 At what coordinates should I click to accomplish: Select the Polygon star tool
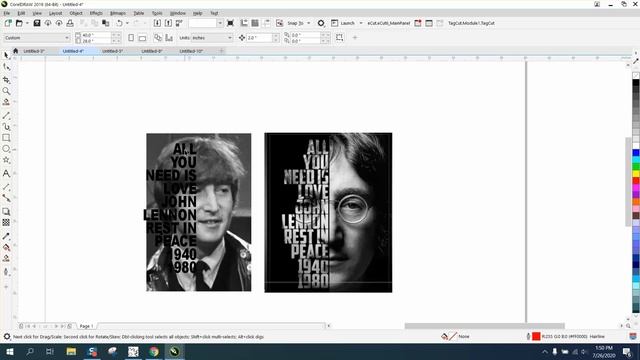pyautogui.click(x=6, y=160)
